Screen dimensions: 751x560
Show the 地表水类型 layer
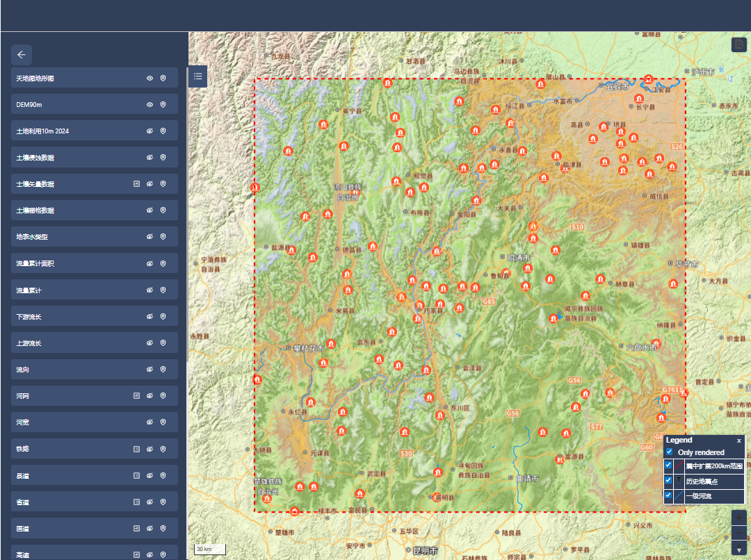tap(150, 237)
